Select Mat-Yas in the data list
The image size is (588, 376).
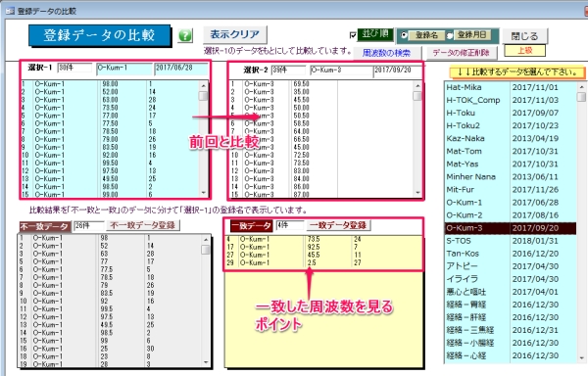tap(510, 164)
